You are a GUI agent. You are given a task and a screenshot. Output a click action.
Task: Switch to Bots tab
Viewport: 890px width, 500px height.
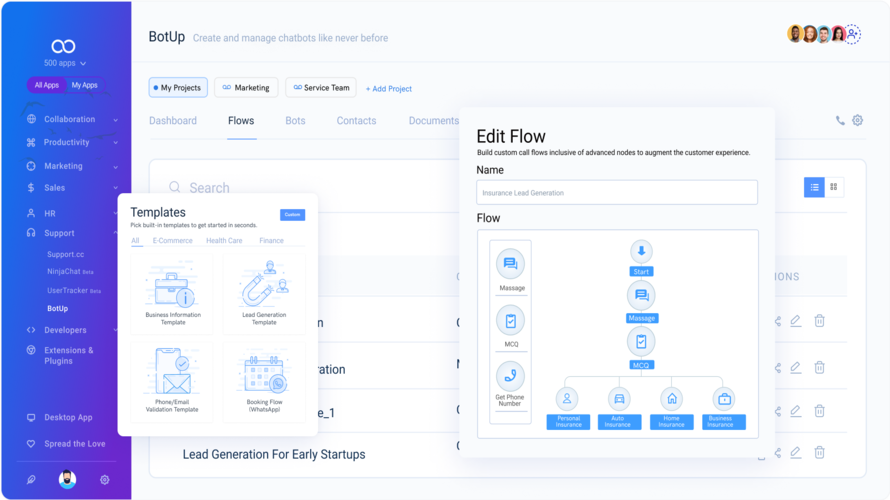point(295,121)
